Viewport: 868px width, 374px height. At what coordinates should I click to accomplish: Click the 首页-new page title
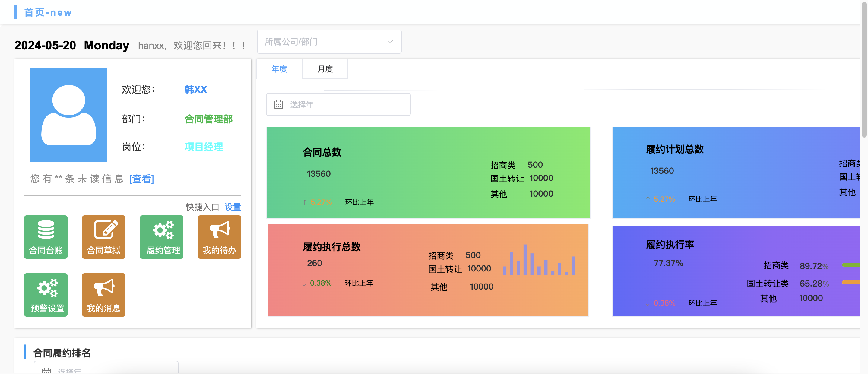point(48,12)
